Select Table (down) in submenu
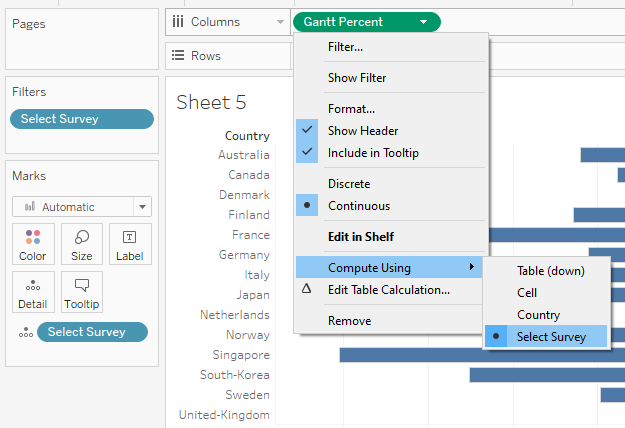Viewport: 625px width, 428px height. [x=550, y=271]
